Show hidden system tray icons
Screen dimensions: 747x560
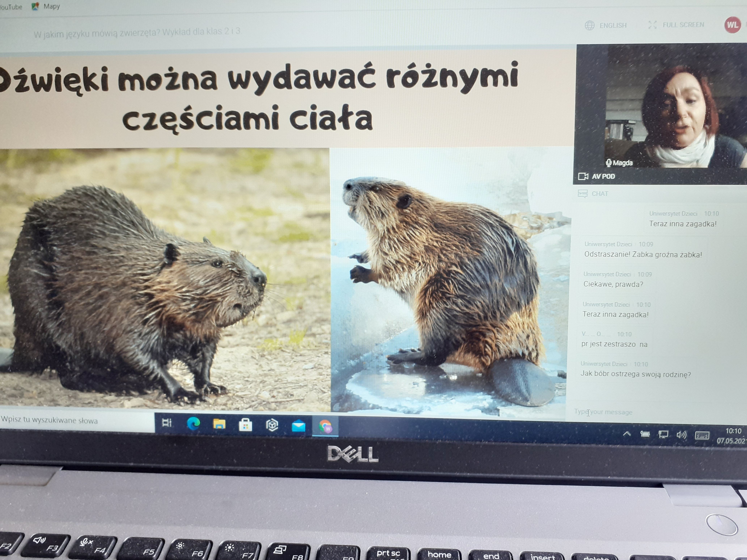(627, 434)
